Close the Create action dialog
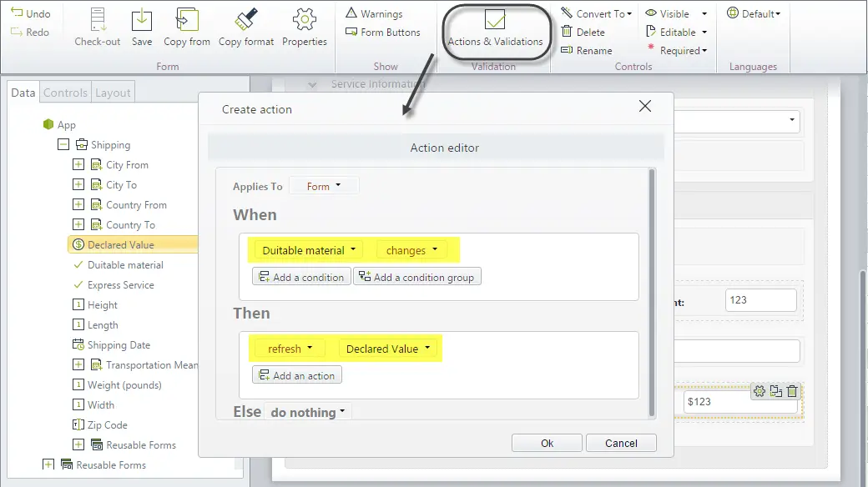The height and width of the screenshot is (487, 868). (x=645, y=106)
